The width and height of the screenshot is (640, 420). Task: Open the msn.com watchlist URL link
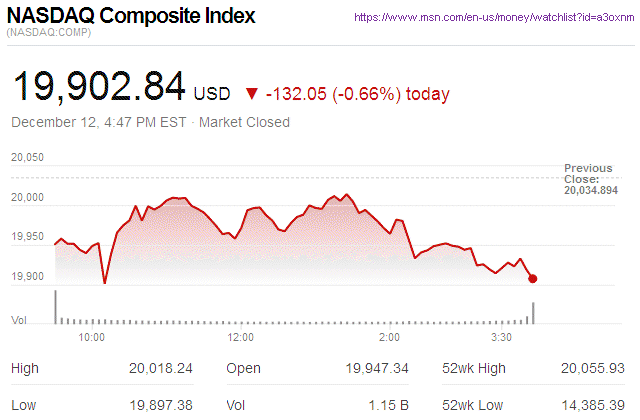pos(495,18)
